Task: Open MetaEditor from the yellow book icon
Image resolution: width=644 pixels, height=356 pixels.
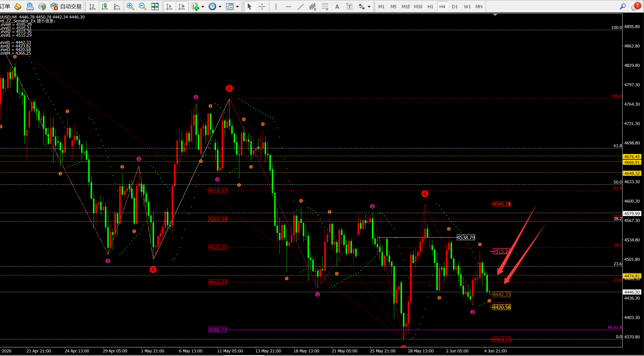Action: [x=18, y=6]
